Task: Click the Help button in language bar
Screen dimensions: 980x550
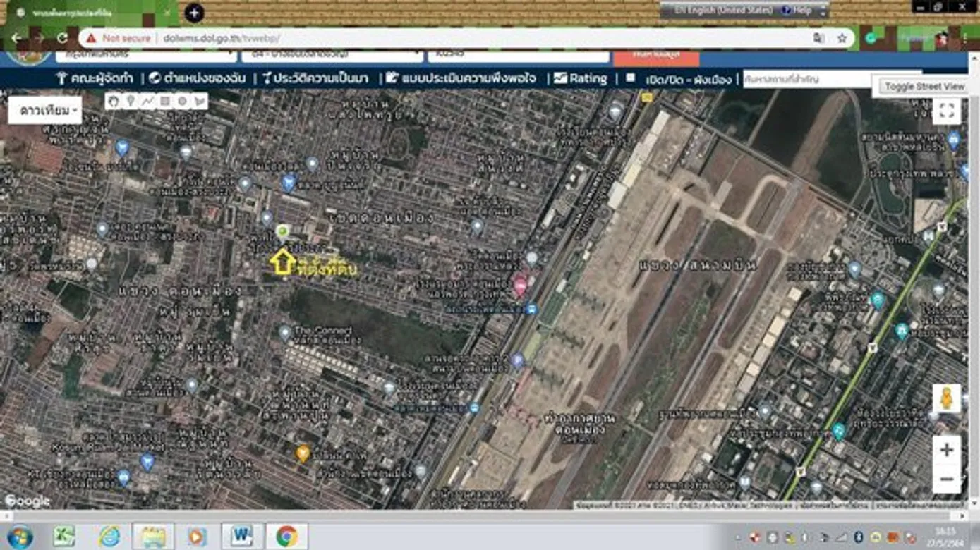Action: (x=797, y=11)
